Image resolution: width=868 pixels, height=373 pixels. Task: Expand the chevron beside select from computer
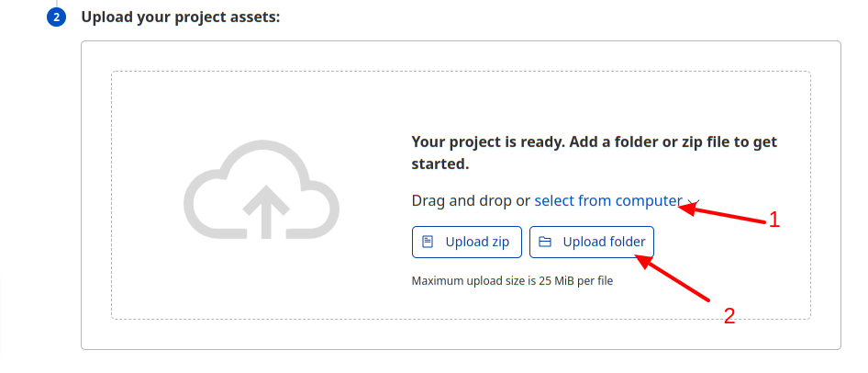[x=693, y=202]
